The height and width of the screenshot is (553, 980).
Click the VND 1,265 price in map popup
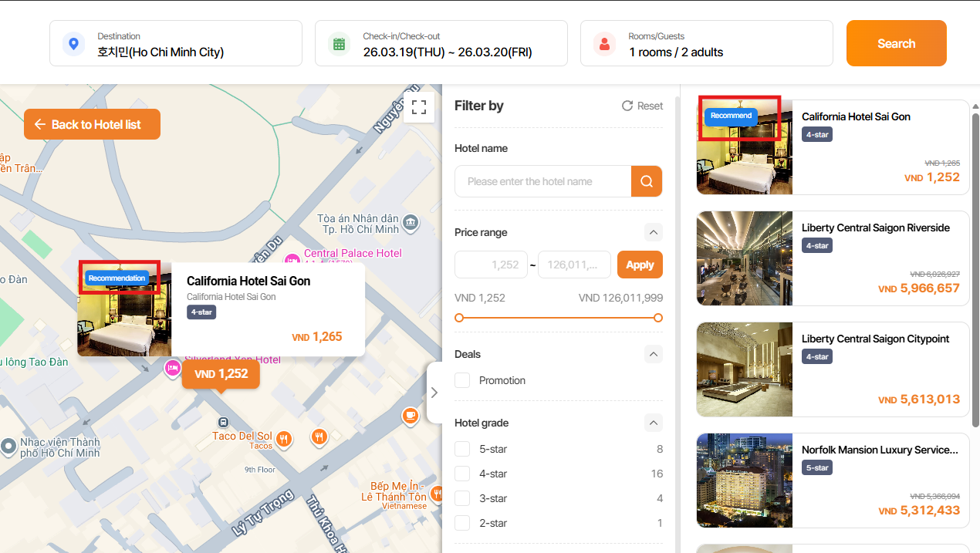click(x=317, y=336)
